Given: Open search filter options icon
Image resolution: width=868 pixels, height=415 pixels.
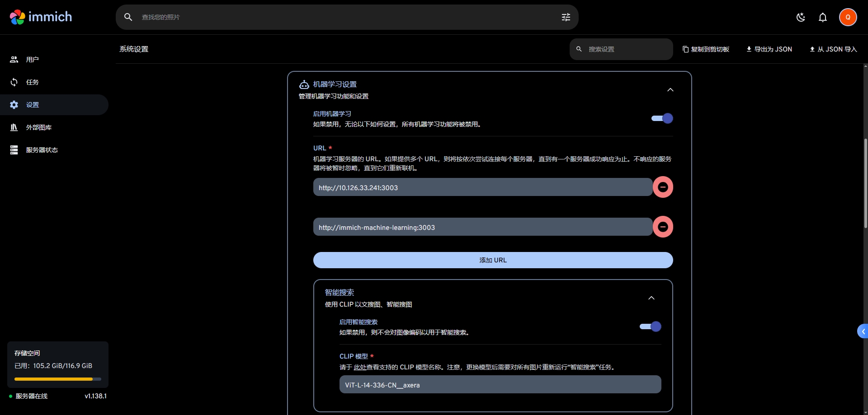Looking at the screenshot, I should [x=566, y=17].
